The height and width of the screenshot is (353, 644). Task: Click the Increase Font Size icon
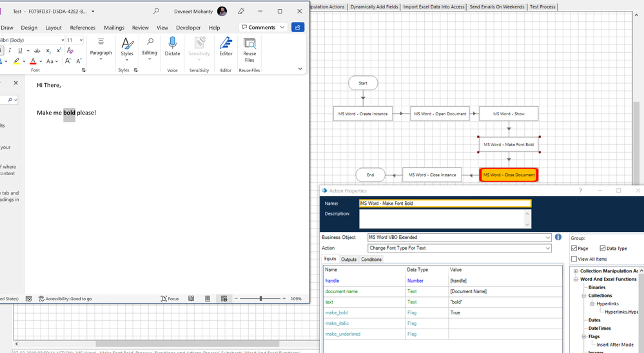(68, 61)
